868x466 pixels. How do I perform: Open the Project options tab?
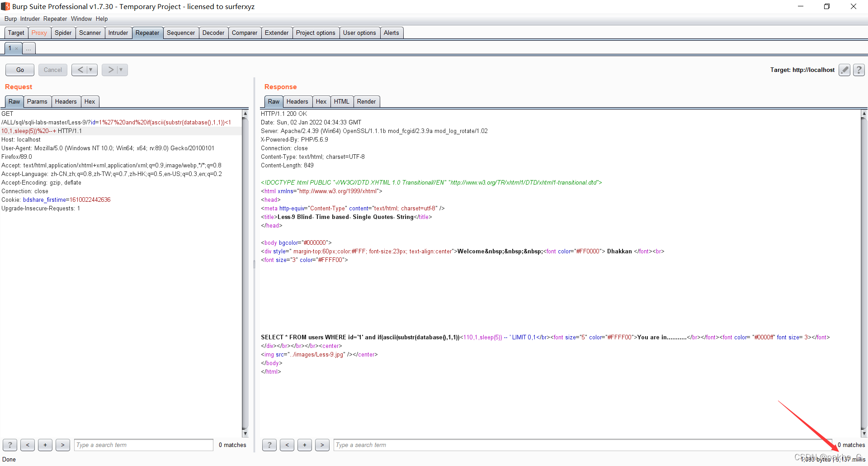pos(316,33)
